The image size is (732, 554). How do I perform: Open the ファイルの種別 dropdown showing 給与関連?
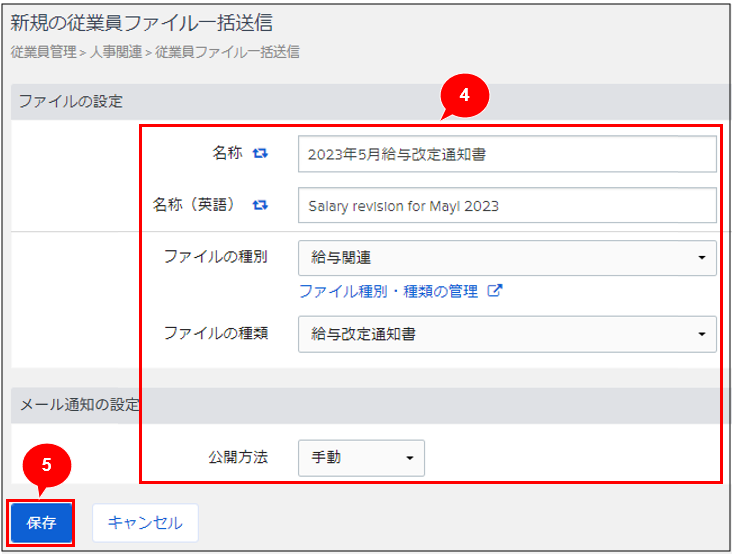(x=507, y=257)
